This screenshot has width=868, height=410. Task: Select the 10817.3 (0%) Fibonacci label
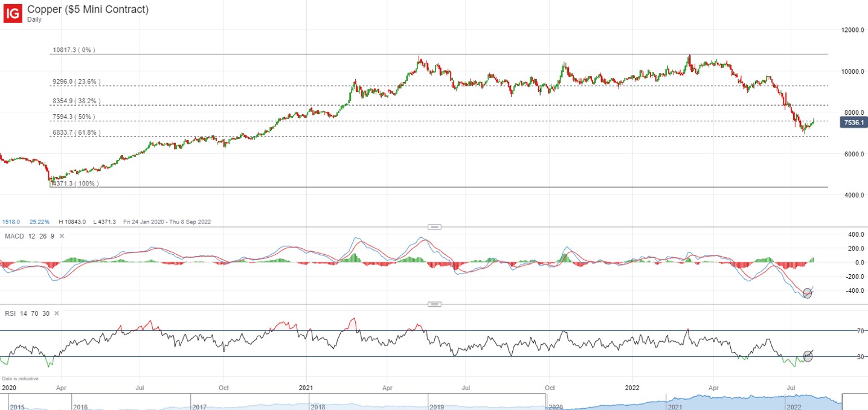(x=74, y=50)
